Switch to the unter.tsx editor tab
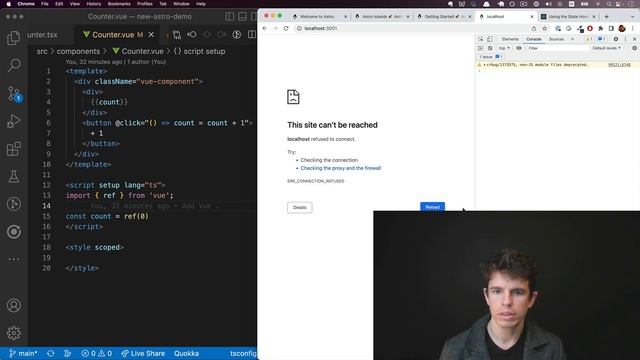Viewport: 640px width, 360px height. pyautogui.click(x=42, y=35)
